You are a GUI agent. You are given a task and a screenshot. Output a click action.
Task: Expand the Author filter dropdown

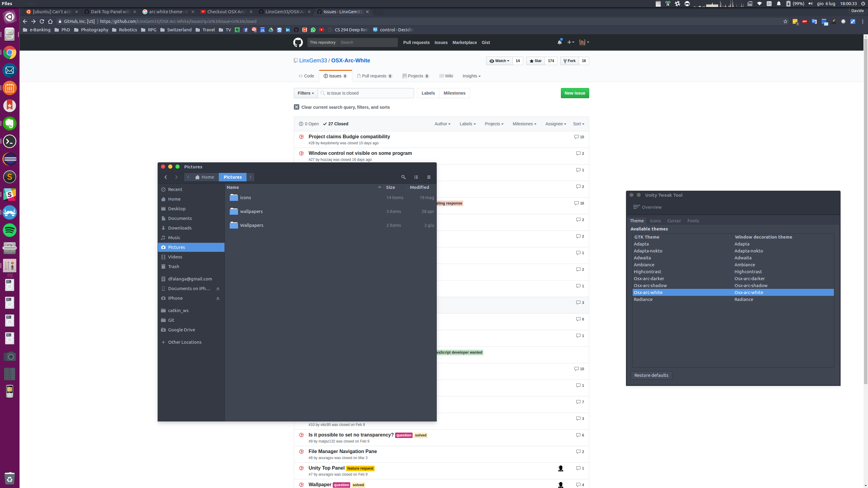442,124
